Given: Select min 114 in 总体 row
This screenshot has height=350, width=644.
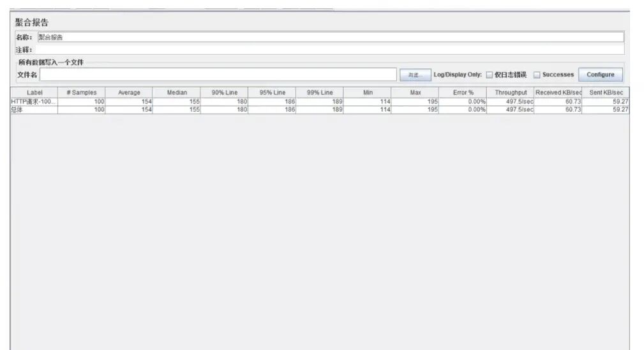Looking at the screenshot, I should pyautogui.click(x=367, y=110).
